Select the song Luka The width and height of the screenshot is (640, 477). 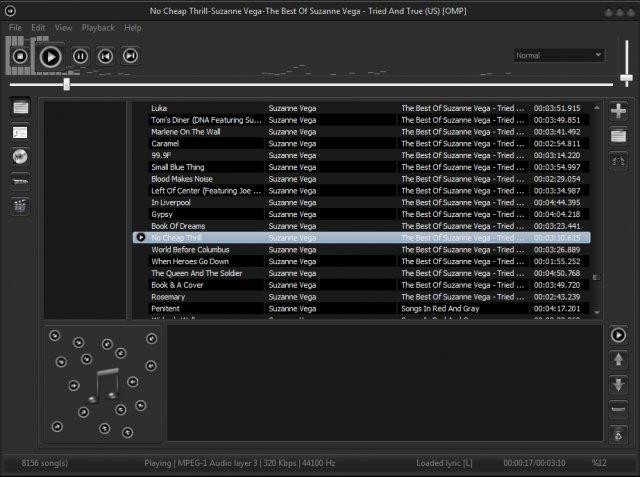click(x=361, y=108)
